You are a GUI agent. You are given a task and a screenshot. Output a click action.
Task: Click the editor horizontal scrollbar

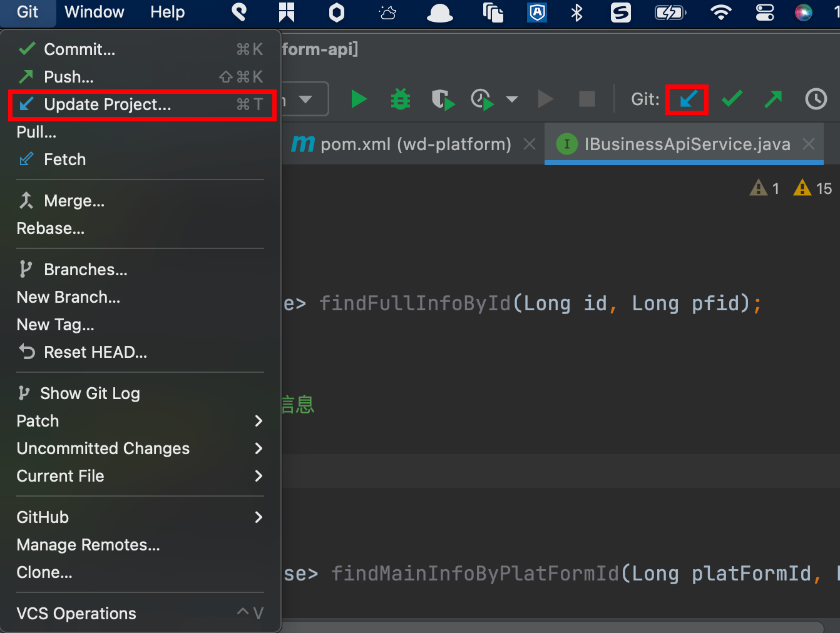[x=554, y=627]
